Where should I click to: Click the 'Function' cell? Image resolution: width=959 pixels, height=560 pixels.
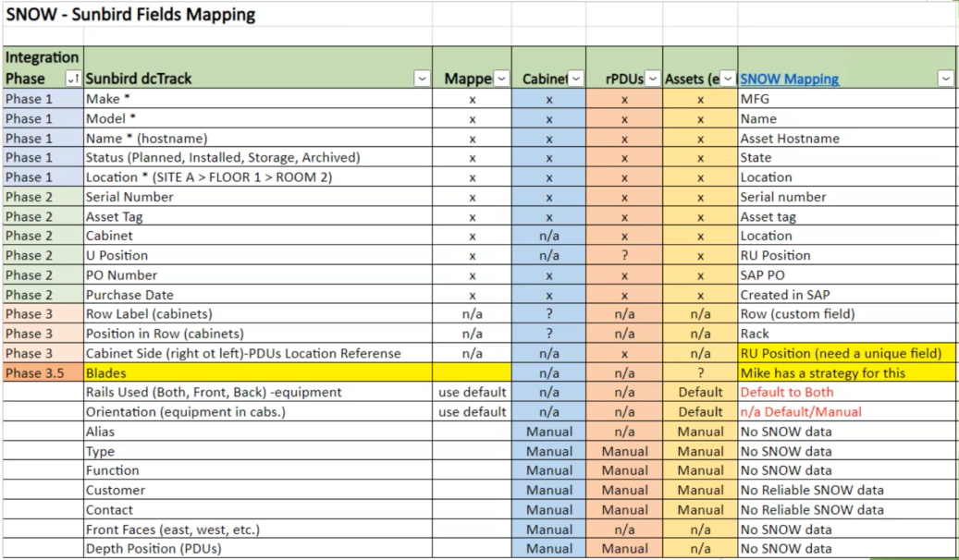pyautogui.click(x=257, y=470)
